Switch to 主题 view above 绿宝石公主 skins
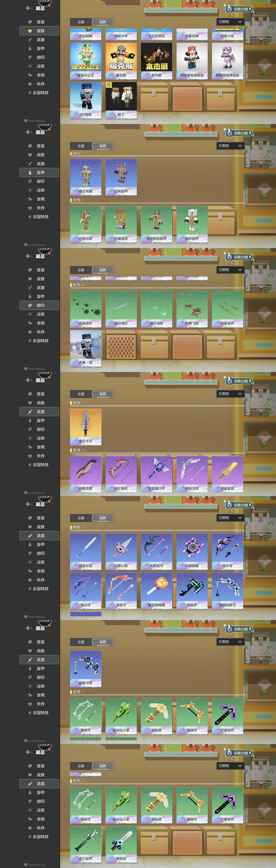Image resolution: width=276 pixels, height=868 pixels. point(81,22)
